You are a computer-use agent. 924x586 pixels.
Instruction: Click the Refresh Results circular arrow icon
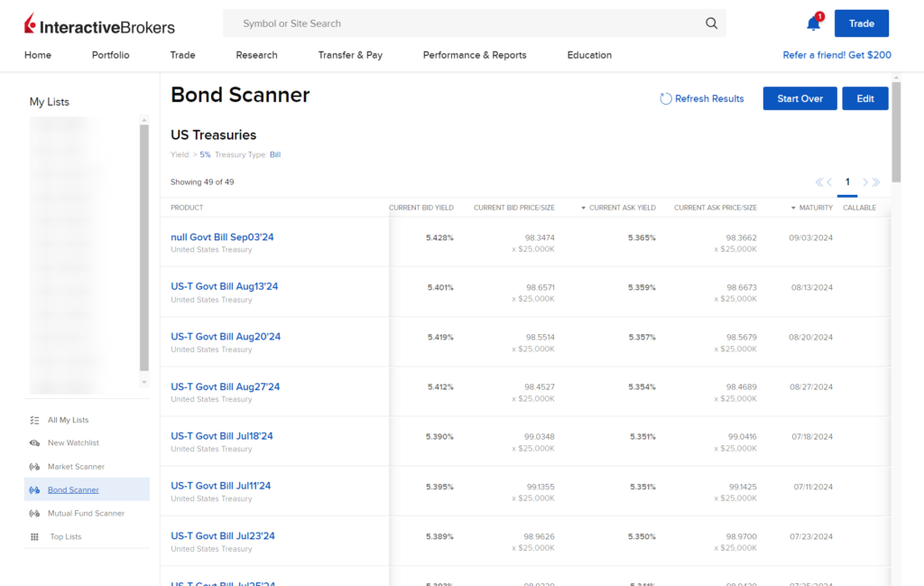point(666,98)
